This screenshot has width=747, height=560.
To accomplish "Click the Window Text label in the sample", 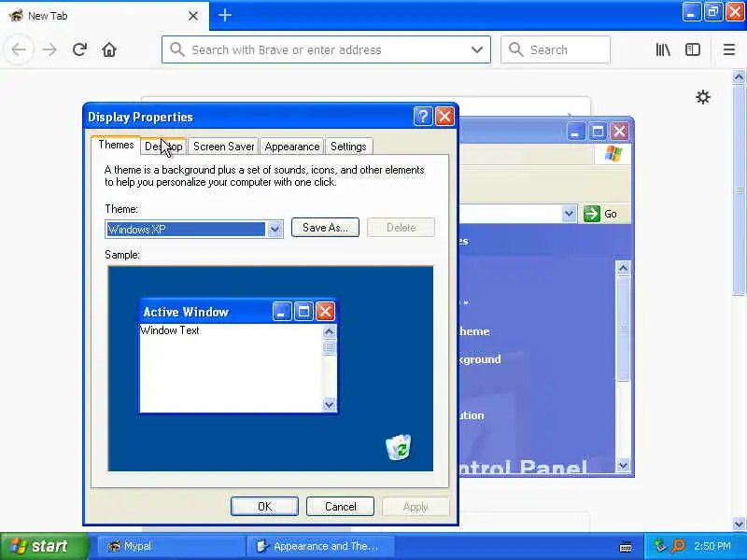I will 170,330.
